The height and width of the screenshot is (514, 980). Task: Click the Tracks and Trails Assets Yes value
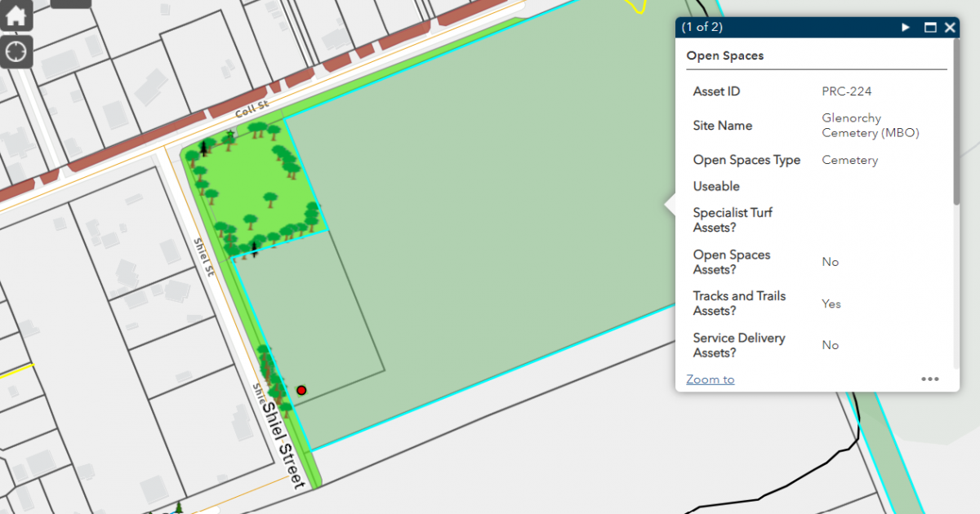click(831, 304)
